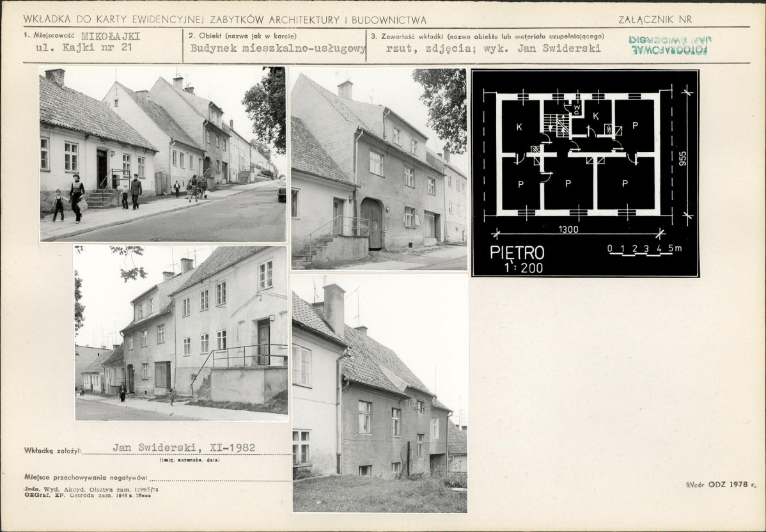Open the photo with staircase railing entrance
Viewport: 766px width, 532px height.
pos(181,333)
